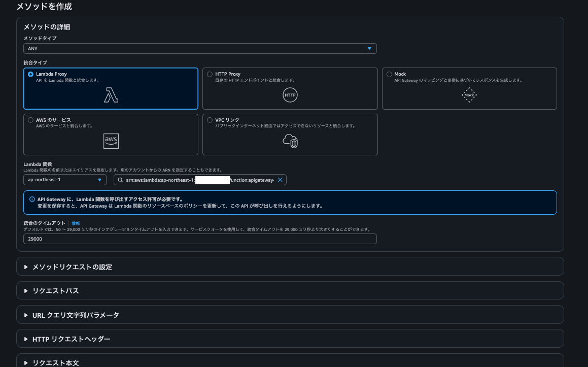Expand the リクエスト本文 section
The height and width of the screenshot is (367, 588).
coord(290,361)
